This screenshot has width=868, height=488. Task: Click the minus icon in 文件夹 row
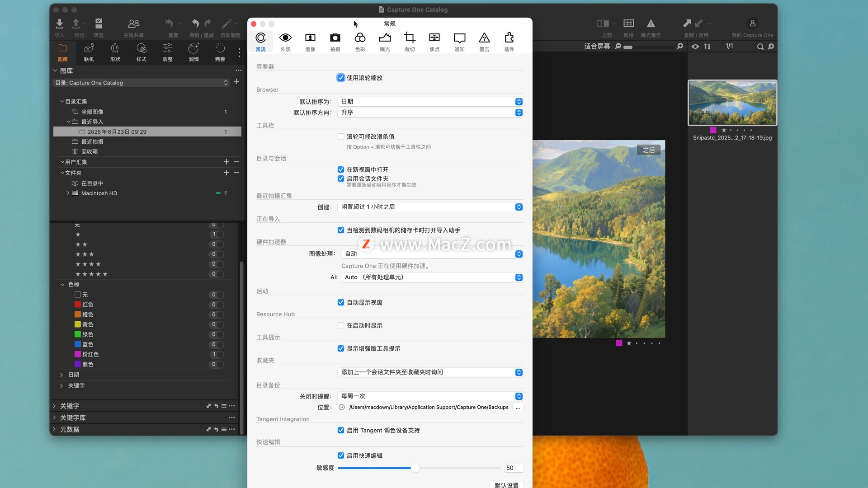point(236,173)
